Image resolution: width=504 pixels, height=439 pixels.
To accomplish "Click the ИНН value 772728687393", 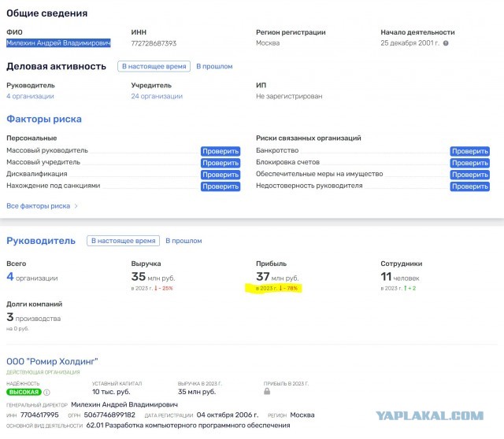I will 154,43.
